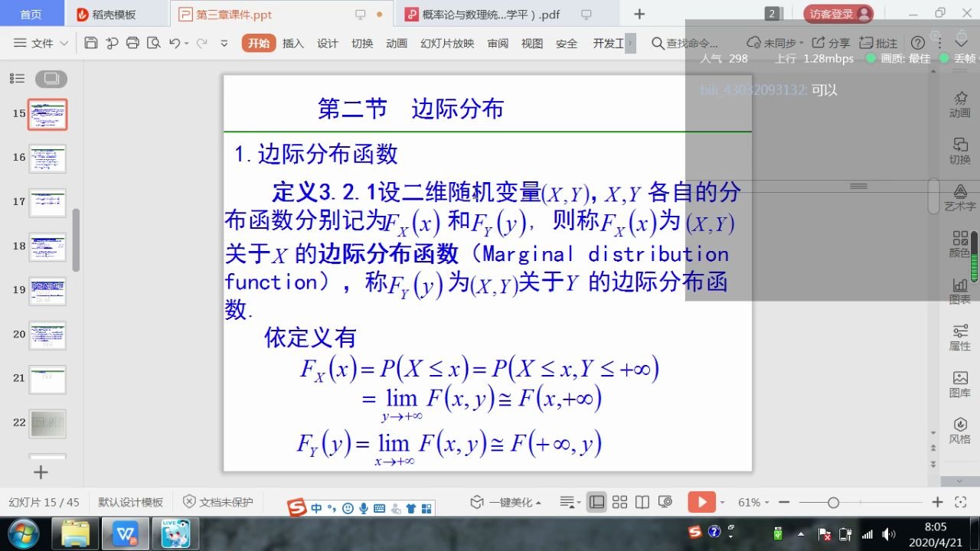Toggle Sogou punctuation mode icon
Screen dimensions: 980x551
332,508
